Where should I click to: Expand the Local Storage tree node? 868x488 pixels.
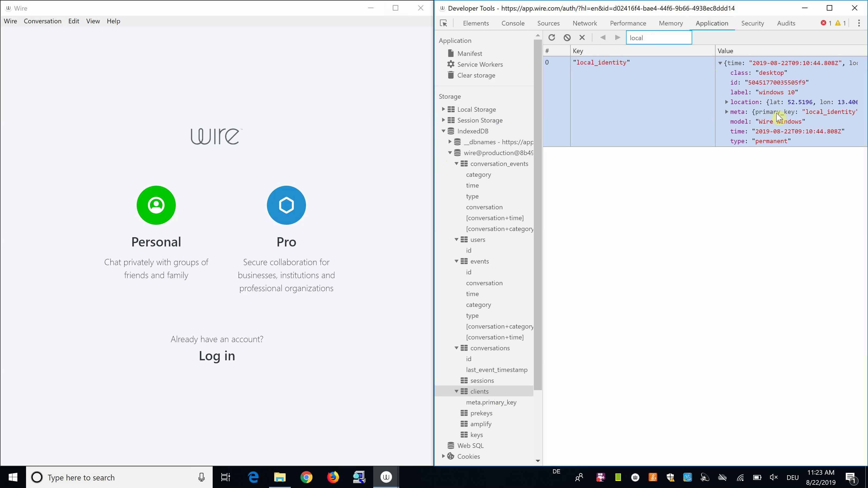point(443,109)
